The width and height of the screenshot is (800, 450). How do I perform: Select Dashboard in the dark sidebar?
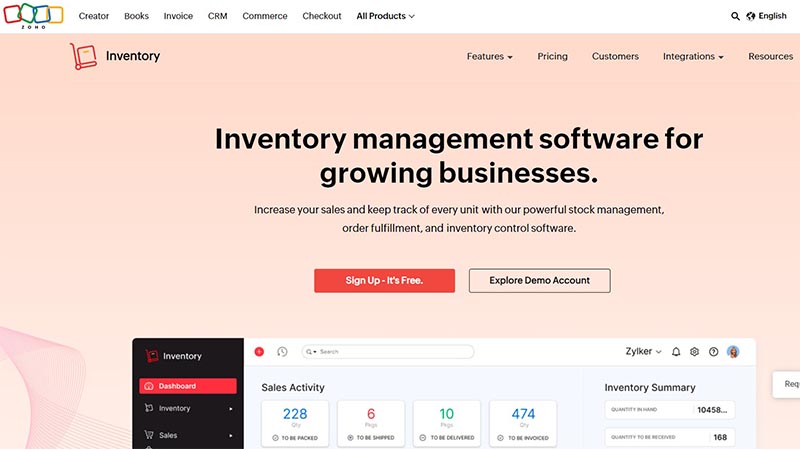click(x=188, y=386)
